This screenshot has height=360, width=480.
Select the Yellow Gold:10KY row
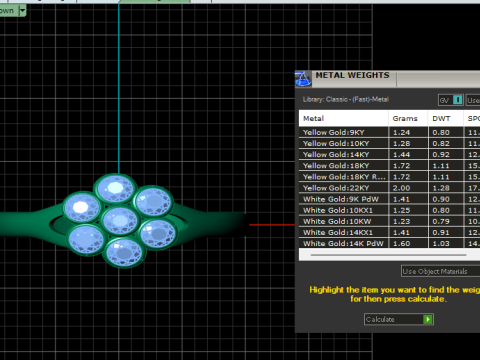coord(389,143)
